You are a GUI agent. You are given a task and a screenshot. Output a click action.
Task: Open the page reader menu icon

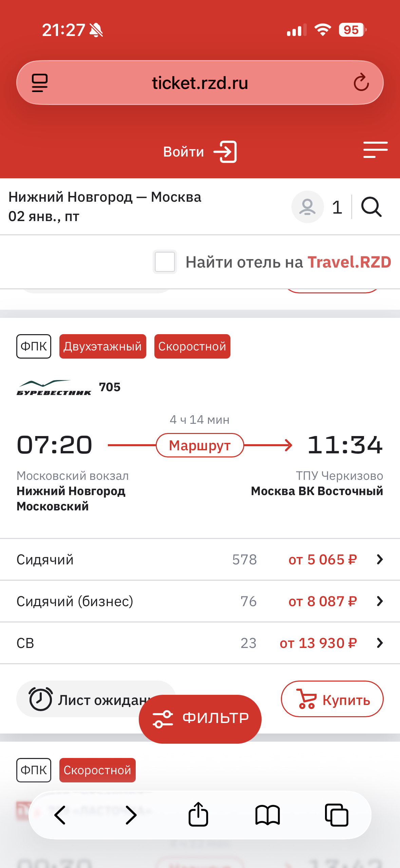40,83
